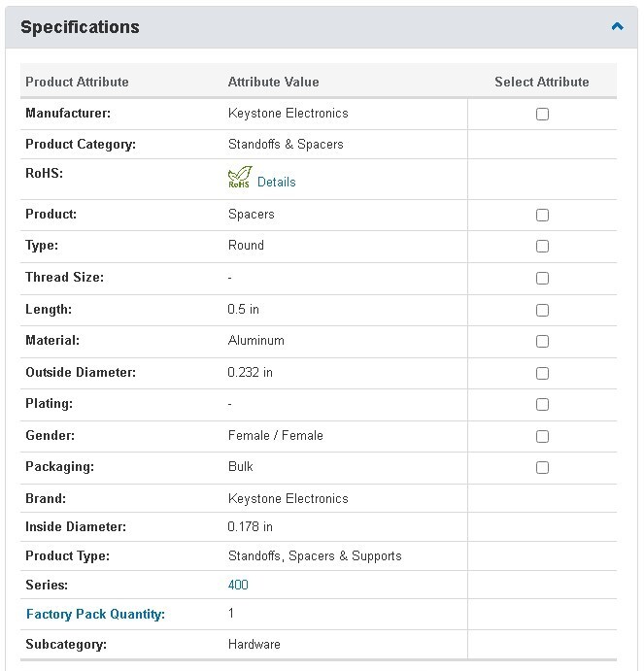Click the Select Attribute column header
The image size is (644, 671).
[542, 82]
